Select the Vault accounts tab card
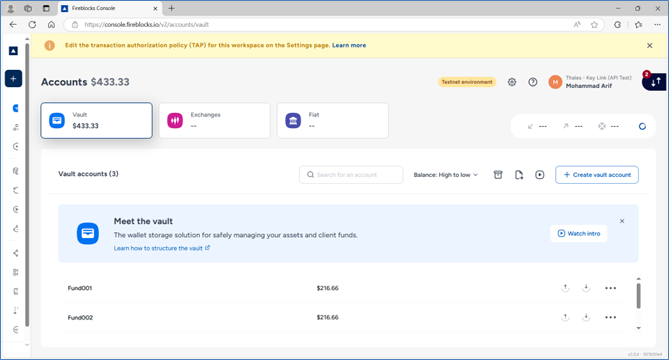Image resolution: width=669 pixels, height=360 pixels. 96,120
